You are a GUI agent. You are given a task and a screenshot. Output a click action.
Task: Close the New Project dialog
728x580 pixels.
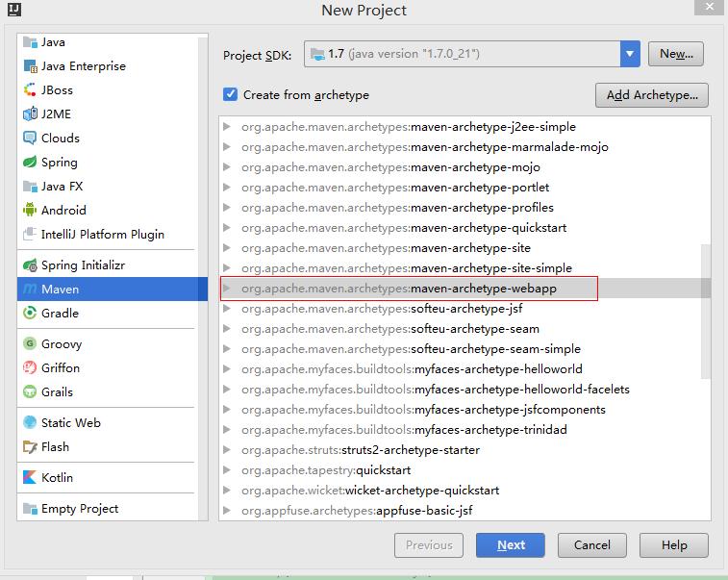(x=710, y=7)
